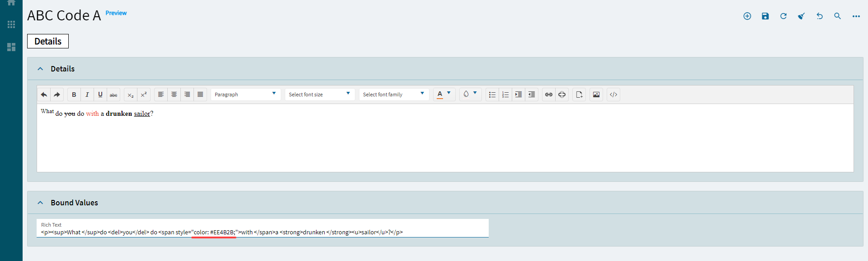Insert a file into the editor

pos(579,95)
